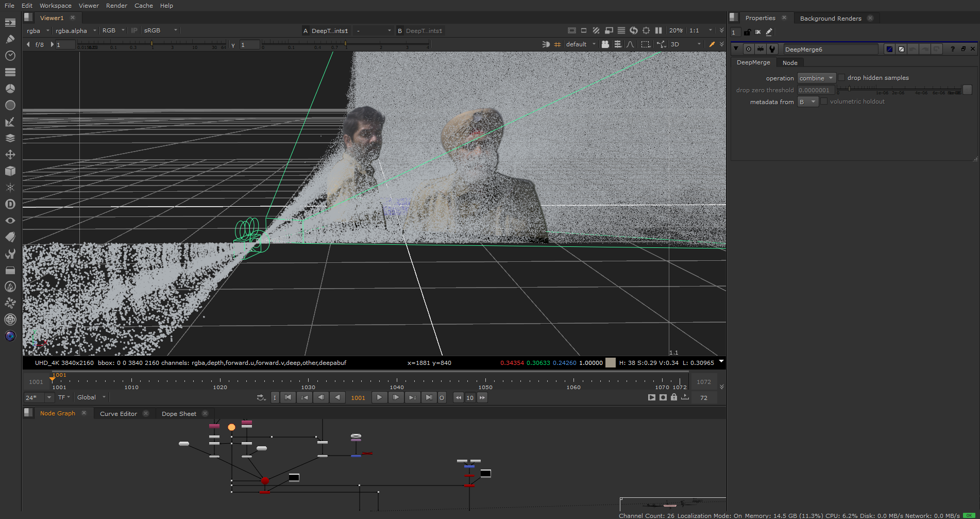The width and height of the screenshot is (980, 519).
Task: Toggle the orange grid display icon
Action: (x=557, y=44)
